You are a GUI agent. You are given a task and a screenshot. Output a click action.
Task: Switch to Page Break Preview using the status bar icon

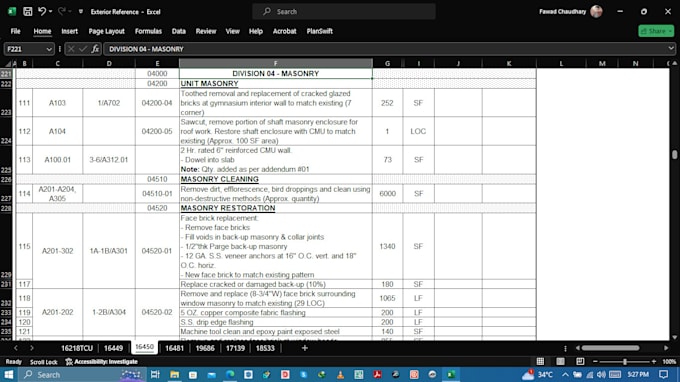pos(580,361)
